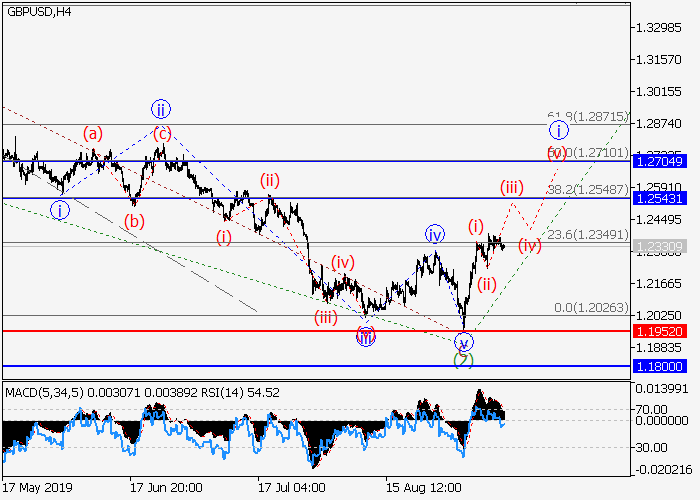Click the red (c) wave label
The height and width of the screenshot is (500, 700).
161,132
